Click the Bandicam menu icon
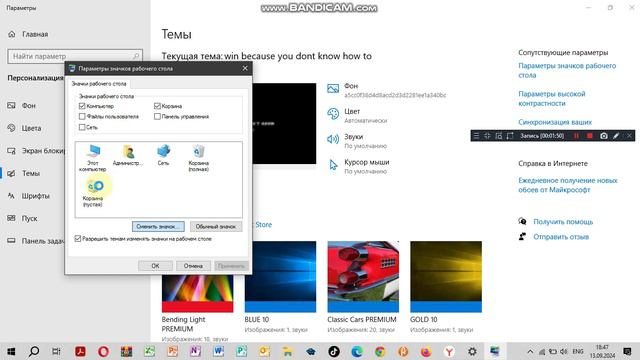 476,136
